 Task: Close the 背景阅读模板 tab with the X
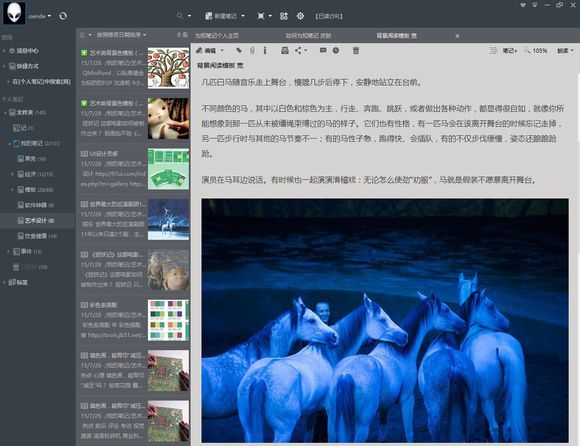coord(458,36)
